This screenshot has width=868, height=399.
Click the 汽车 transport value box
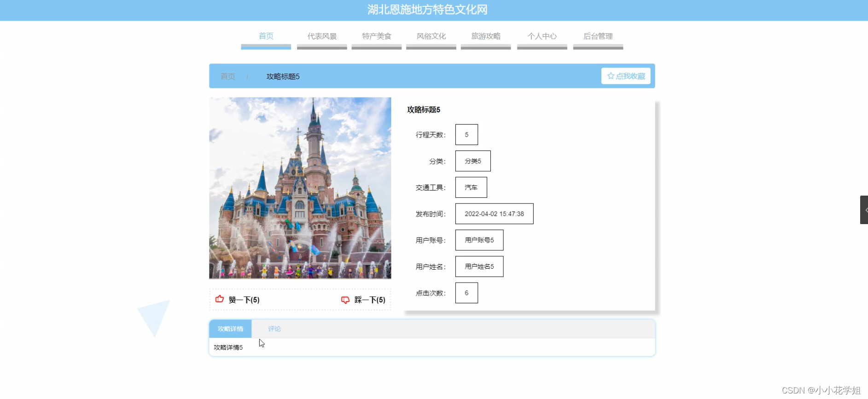471,187
